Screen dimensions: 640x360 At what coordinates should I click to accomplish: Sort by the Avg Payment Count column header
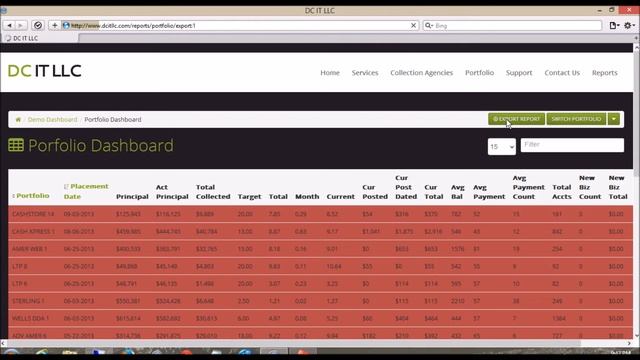coord(529,187)
